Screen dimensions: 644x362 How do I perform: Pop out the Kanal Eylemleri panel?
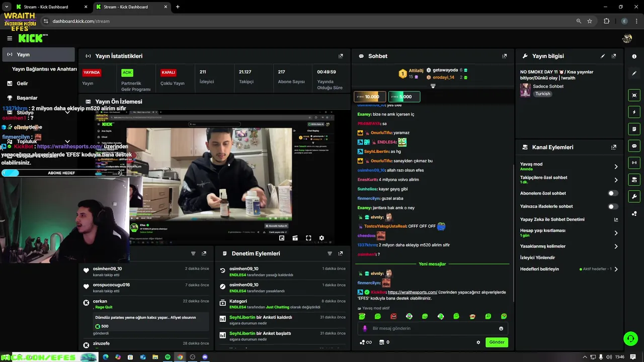[x=614, y=147]
